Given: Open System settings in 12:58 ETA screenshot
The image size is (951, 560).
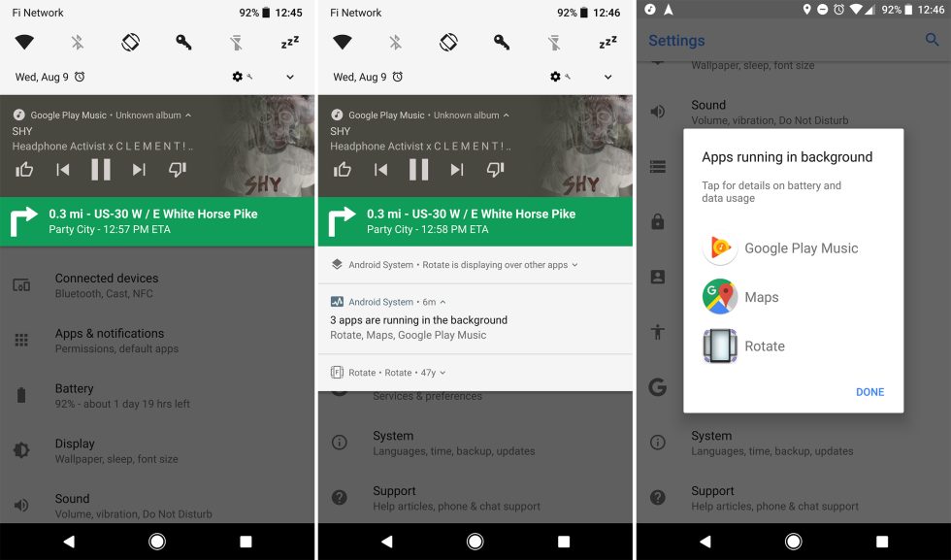Looking at the screenshot, I should (475, 443).
